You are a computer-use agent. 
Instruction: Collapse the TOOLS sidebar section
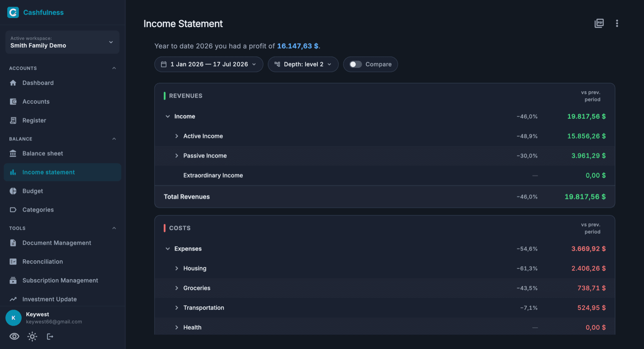(x=114, y=228)
